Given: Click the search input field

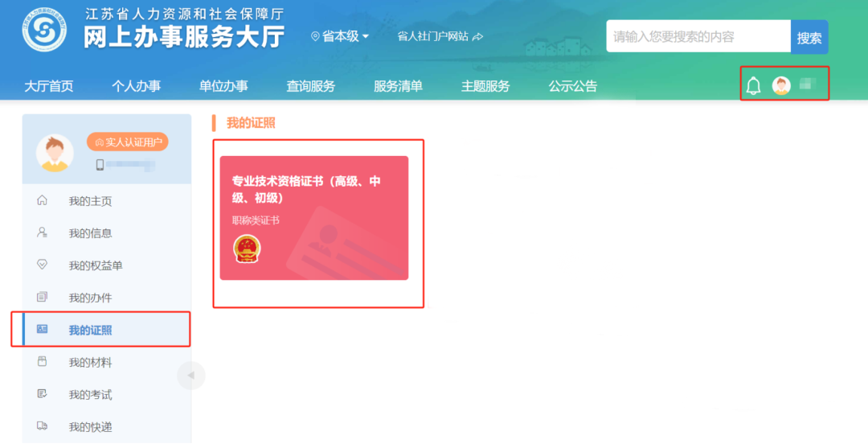Looking at the screenshot, I should pos(698,36).
